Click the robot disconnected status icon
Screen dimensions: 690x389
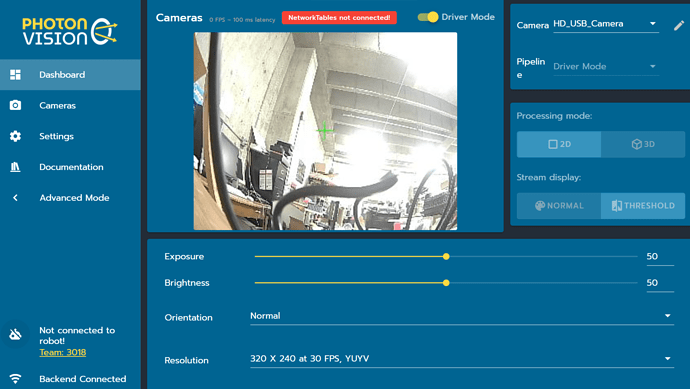tap(15, 334)
